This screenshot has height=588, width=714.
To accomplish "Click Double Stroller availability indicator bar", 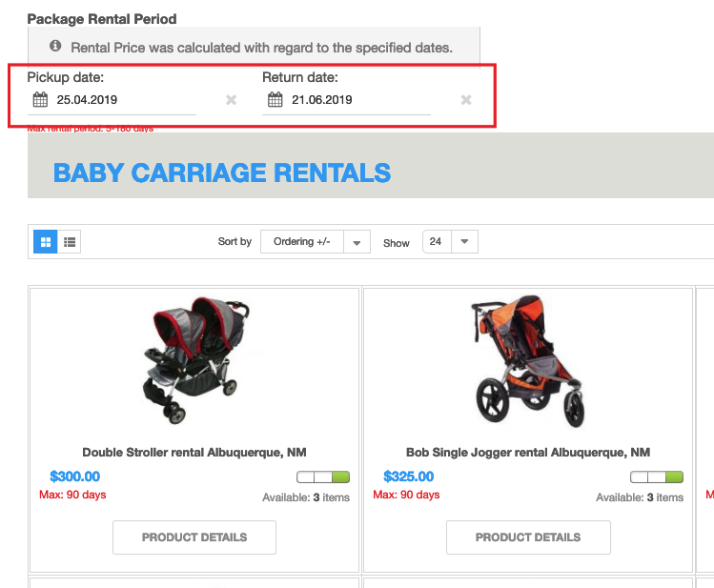I will [323, 476].
